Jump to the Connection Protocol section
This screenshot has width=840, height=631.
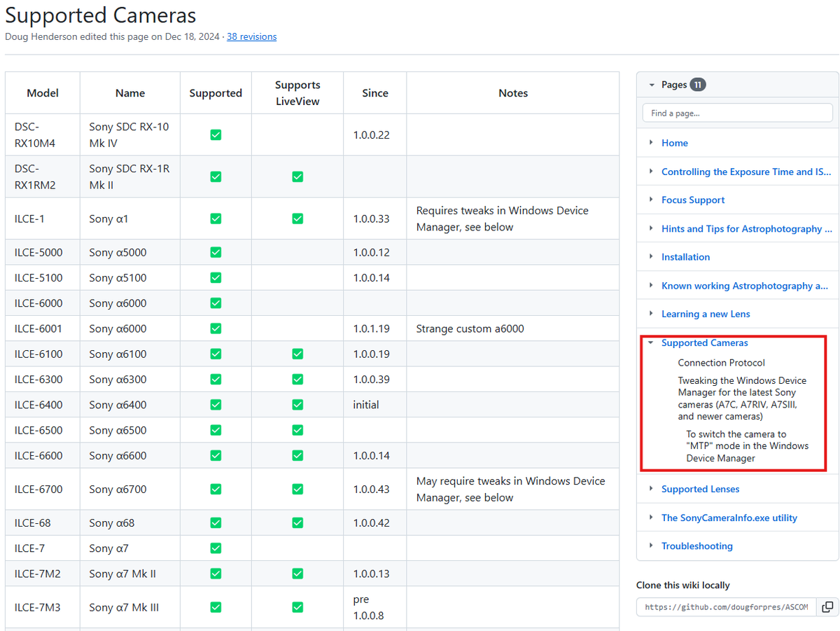pos(721,363)
